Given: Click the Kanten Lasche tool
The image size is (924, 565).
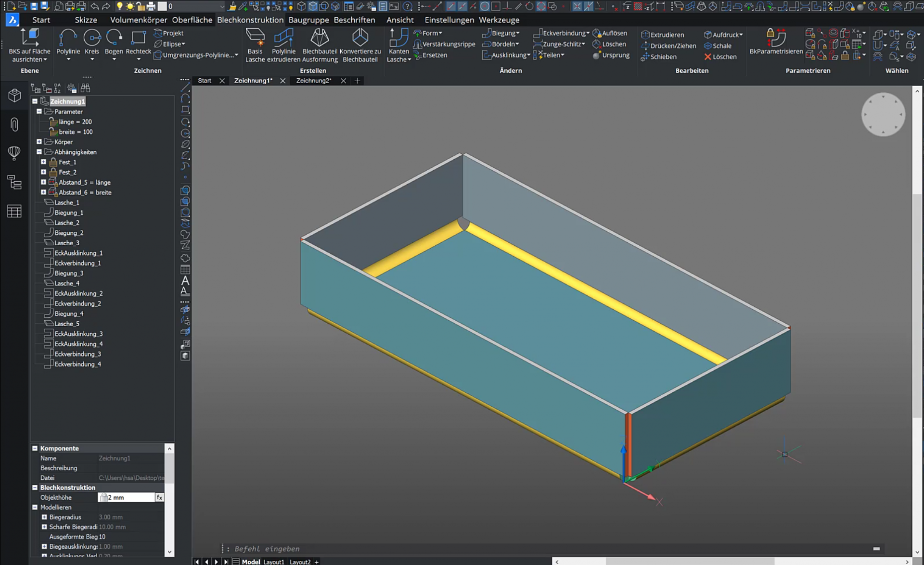Looking at the screenshot, I should (x=398, y=45).
